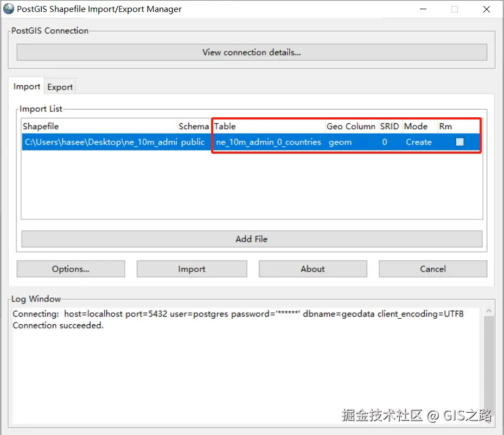Switch to the Import tab

coord(27,86)
